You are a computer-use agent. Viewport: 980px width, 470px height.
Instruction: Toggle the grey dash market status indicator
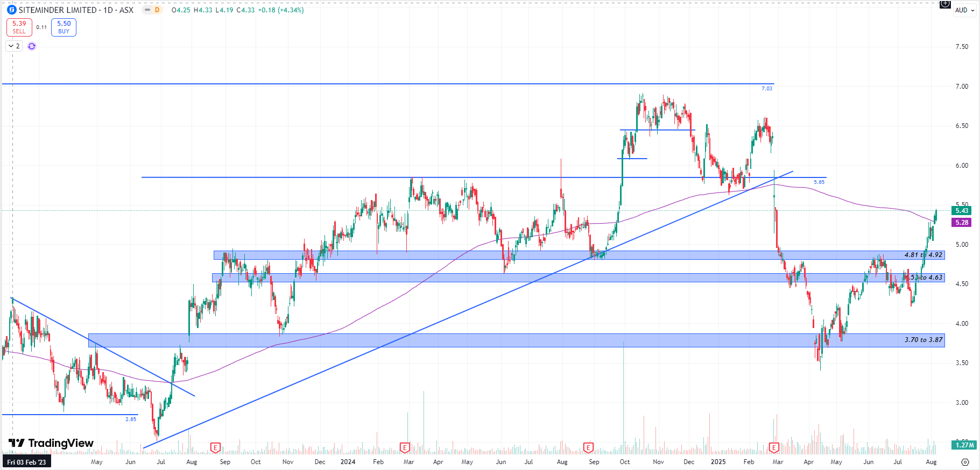point(147,10)
